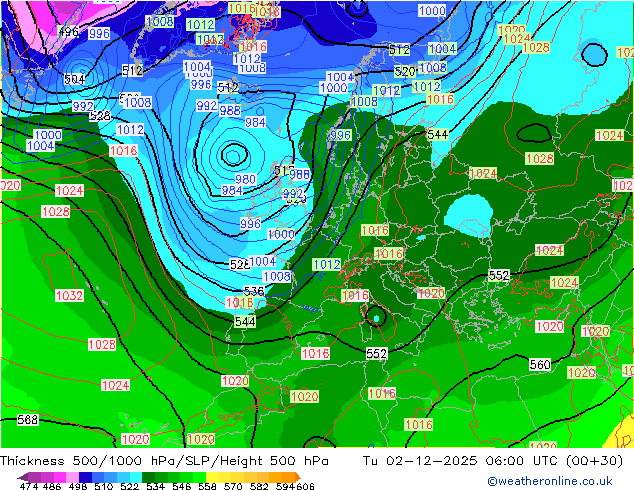
Task: Click the title text 'Thickness 500/1000 hPa/SLP/Height 500 hPa'
Action: coord(164,461)
